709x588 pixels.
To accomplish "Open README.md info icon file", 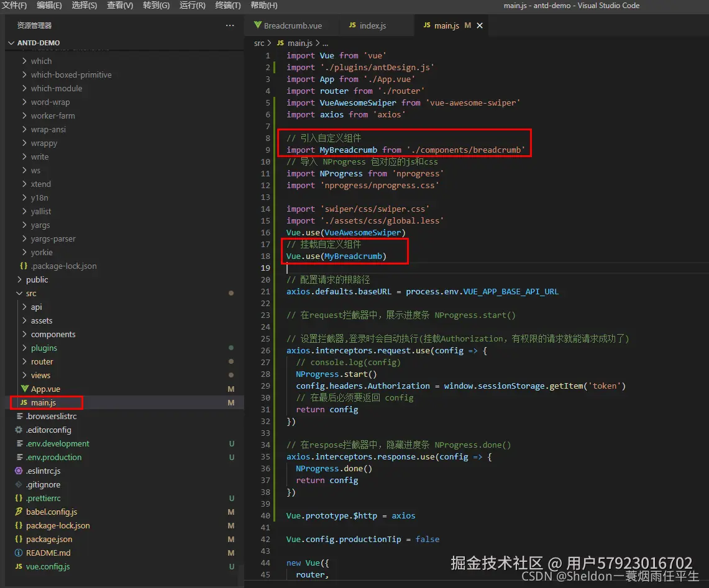I will pos(19,552).
